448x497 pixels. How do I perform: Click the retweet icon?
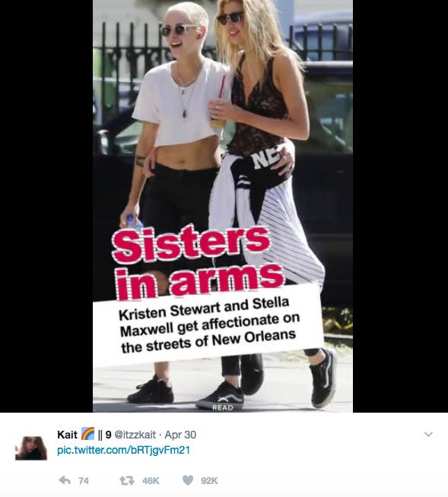coord(126,480)
